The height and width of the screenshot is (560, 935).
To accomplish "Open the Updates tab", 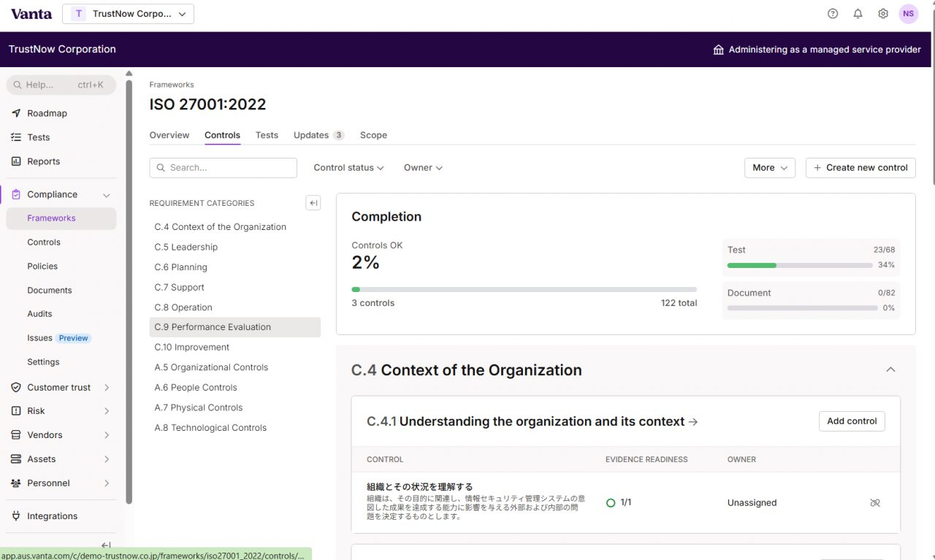I will 319,135.
